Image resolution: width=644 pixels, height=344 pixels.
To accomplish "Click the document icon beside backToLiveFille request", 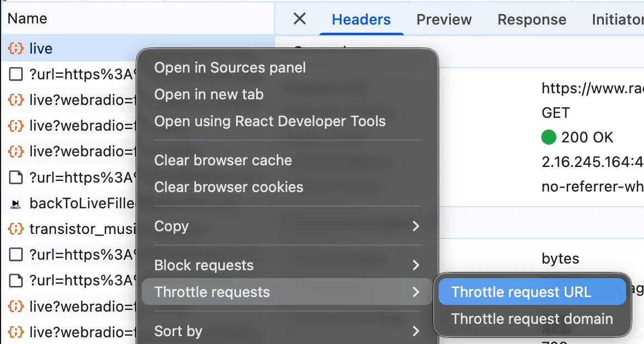I will [x=16, y=204].
